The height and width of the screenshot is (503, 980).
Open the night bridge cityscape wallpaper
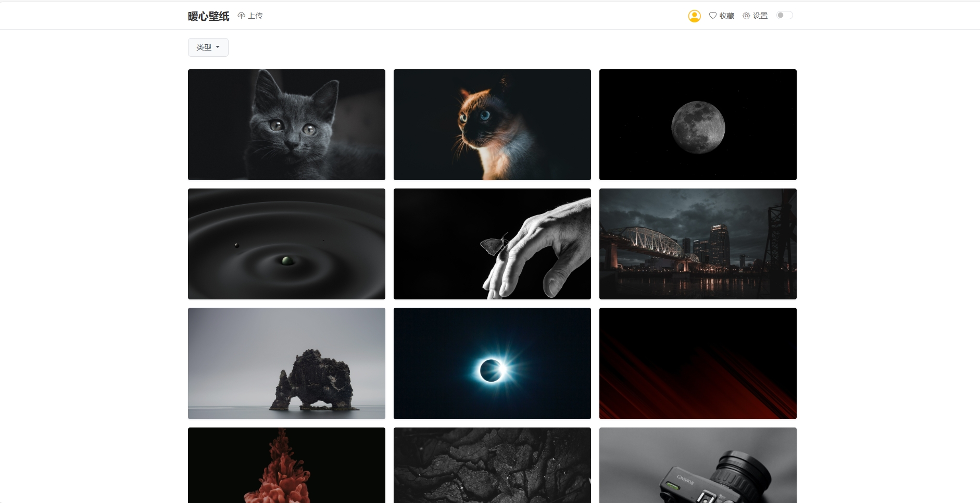click(x=698, y=244)
